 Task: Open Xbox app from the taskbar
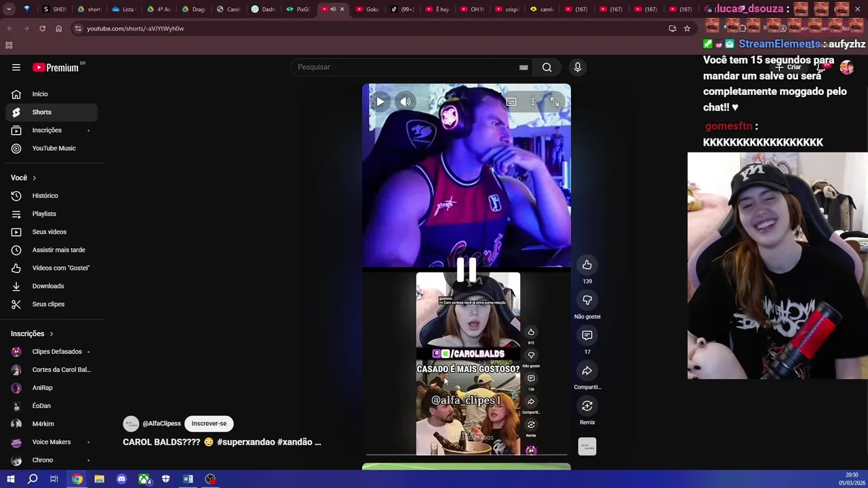pos(144,479)
